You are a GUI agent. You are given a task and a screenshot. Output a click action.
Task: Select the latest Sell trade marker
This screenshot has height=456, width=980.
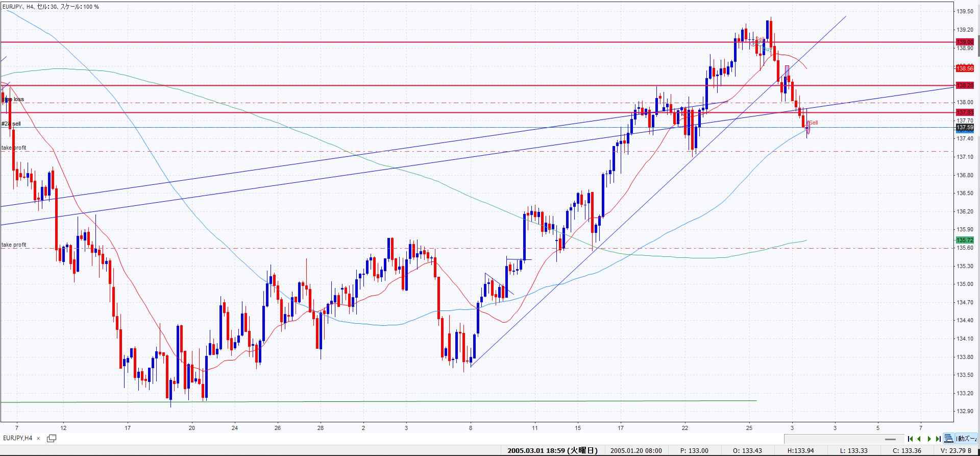pyautogui.click(x=813, y=123)
